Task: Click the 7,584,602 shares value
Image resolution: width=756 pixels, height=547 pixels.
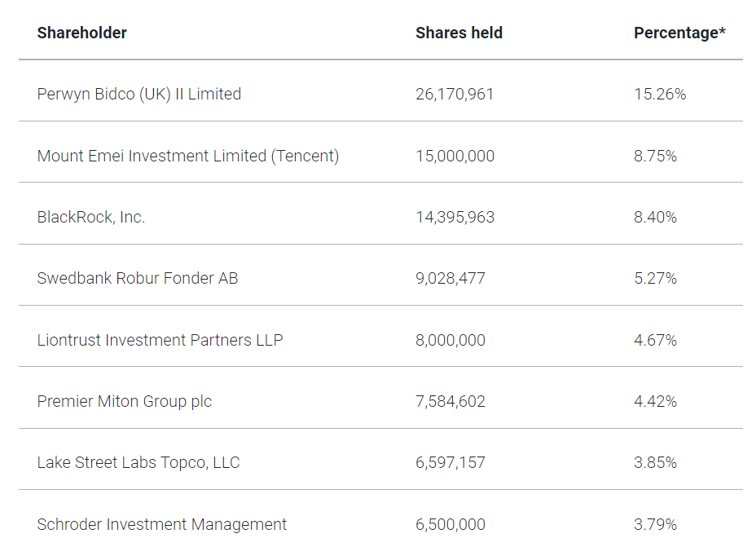Action: pyautogui.click(x=451, y=402)
